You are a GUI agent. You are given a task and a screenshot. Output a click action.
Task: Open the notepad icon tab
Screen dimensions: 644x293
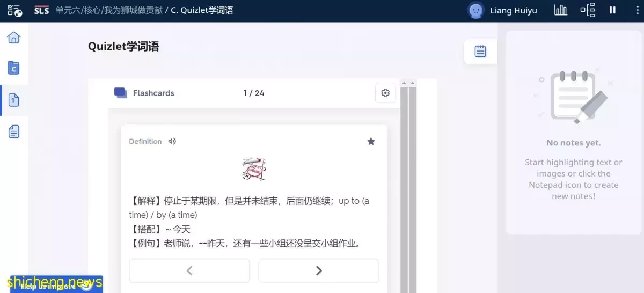tap(480, 52)
